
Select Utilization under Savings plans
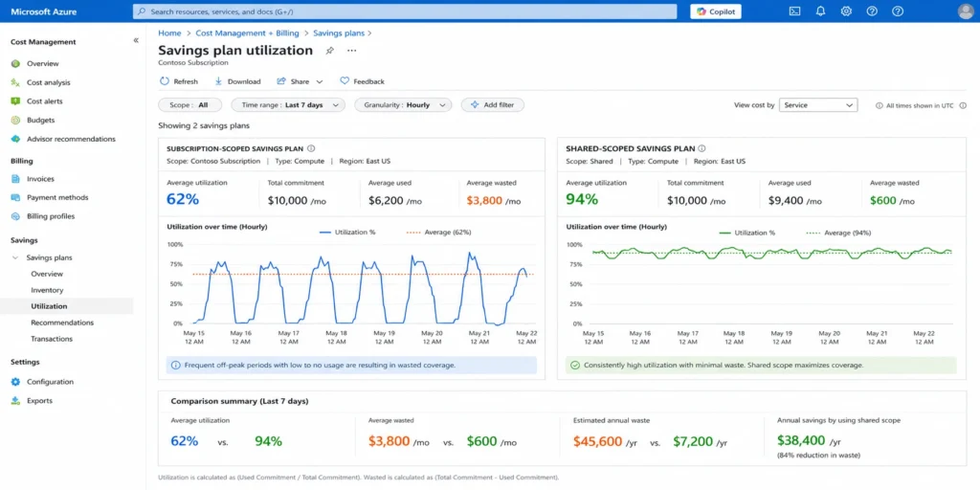click(x=50, y=306)
